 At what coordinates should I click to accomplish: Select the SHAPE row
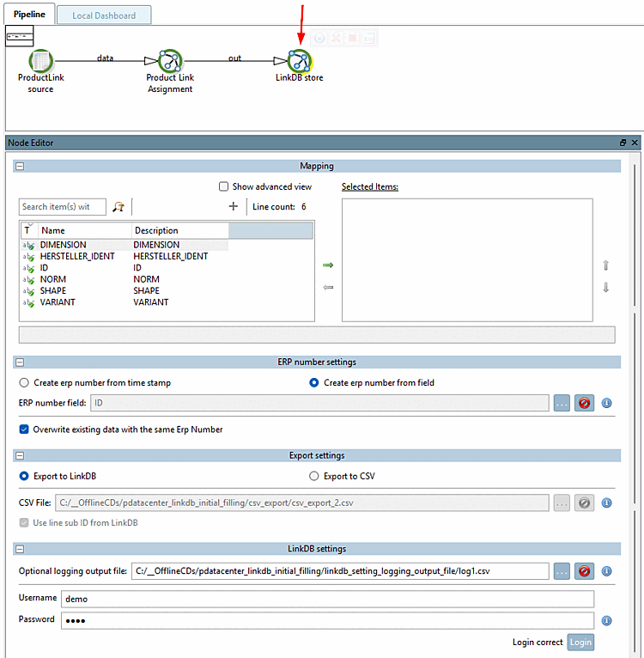(125, 290)
